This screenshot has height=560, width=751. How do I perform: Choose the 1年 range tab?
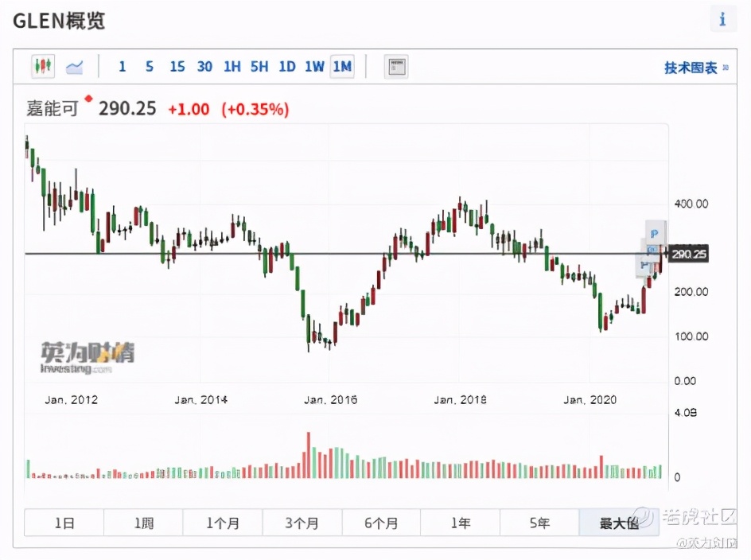click(461, 523)
